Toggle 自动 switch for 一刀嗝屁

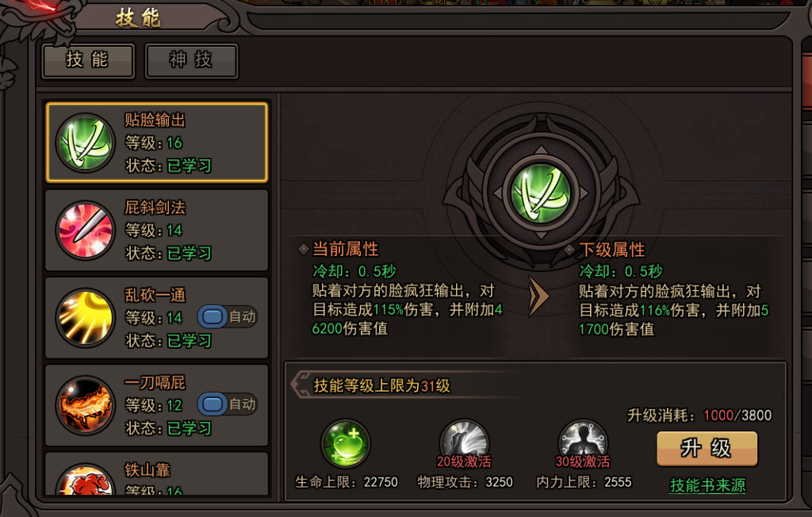coord(228,404)
